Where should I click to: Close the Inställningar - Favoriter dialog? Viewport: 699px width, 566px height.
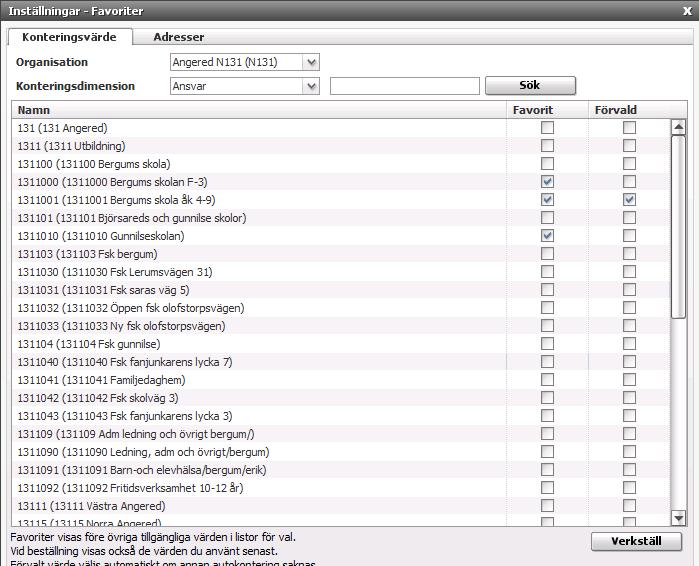[687, 11]
